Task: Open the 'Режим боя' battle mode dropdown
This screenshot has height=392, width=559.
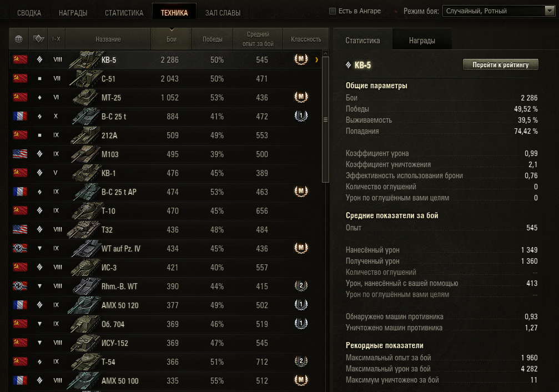Action: (498, 11)
